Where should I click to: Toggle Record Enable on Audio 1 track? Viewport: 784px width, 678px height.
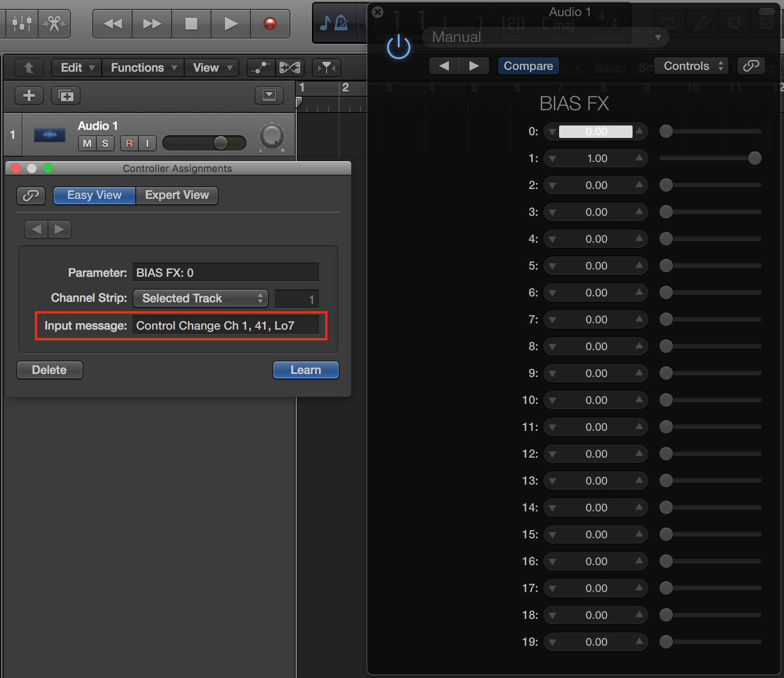(129, 143)
